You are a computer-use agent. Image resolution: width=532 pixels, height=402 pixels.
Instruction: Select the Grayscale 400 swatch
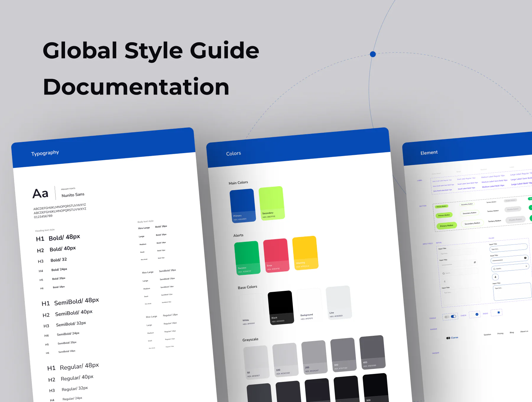click(372, 352)
